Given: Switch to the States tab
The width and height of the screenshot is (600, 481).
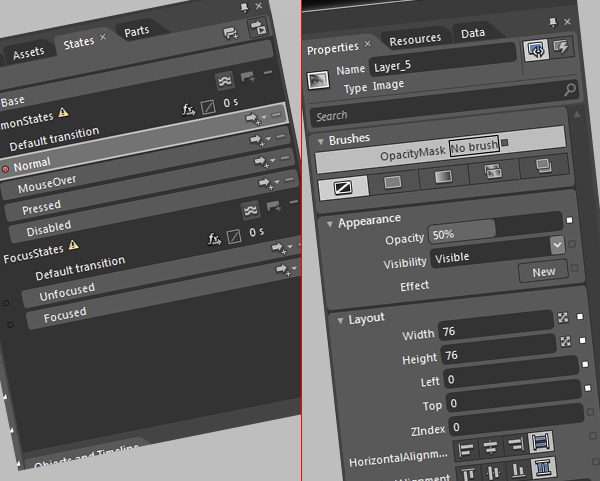Looking at the screenshot, I should pos(79,43).
